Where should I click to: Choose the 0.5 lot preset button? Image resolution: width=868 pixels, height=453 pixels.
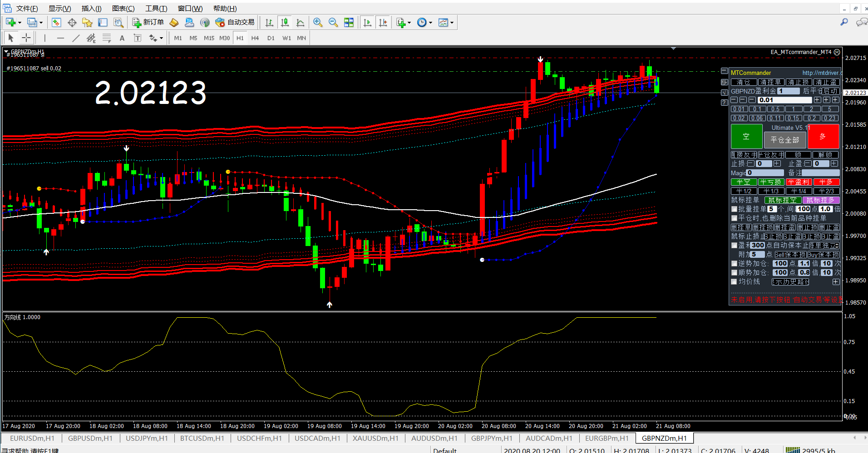(x=775, y=109)
